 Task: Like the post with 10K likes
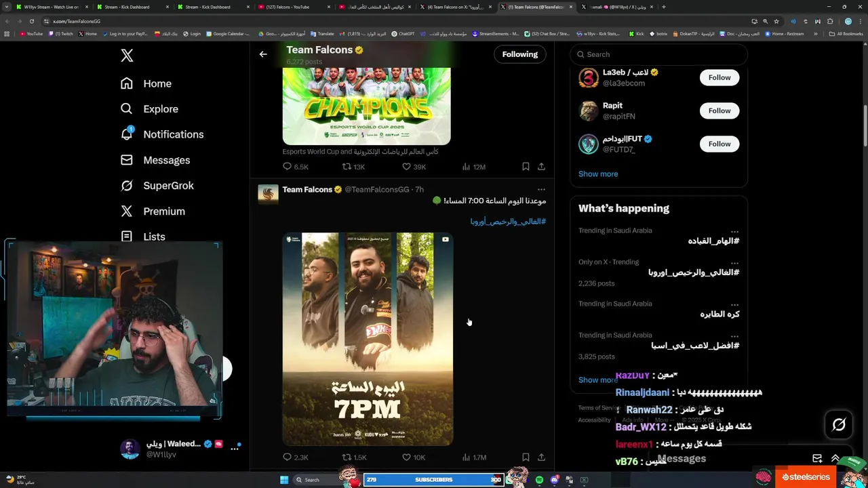(x=406, y=457)
